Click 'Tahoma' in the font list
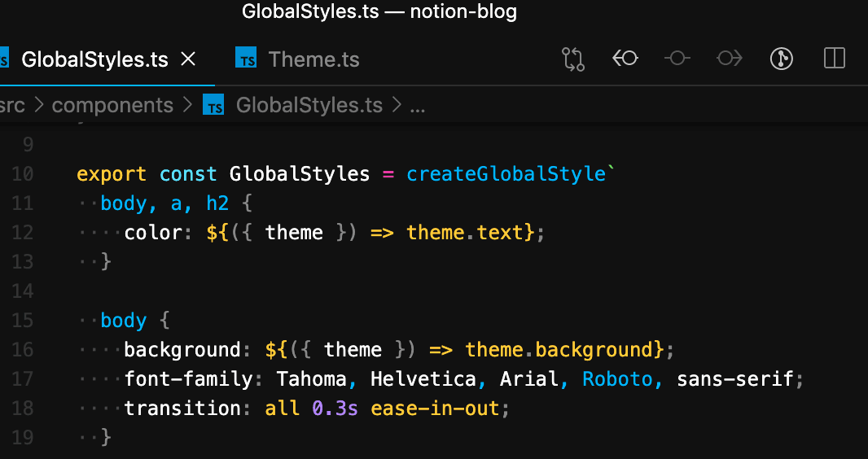This screenshot has height=459, width=868. coord(312,379)
